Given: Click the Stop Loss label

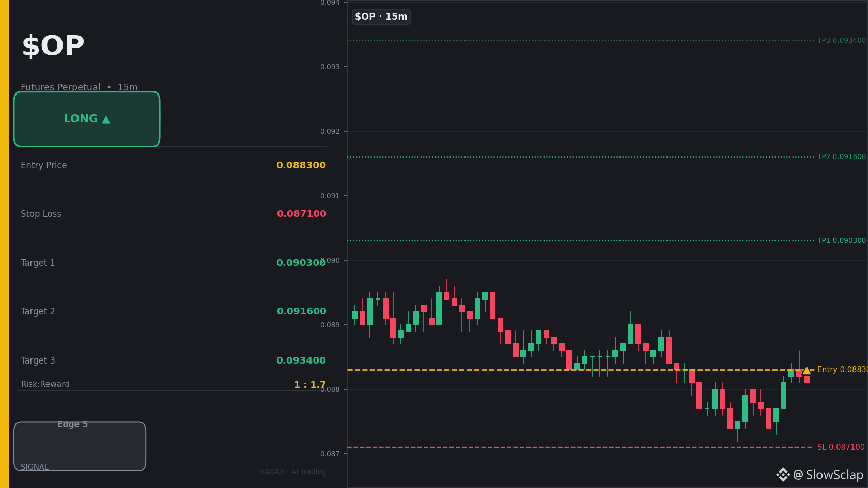Looking at the screenshot, I should (x=41, y=214).
